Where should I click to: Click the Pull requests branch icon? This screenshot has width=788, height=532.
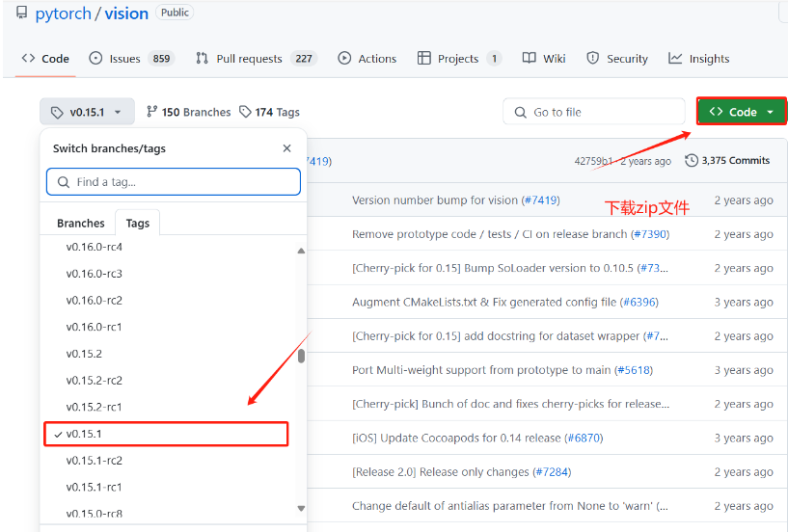pos(202,58)
